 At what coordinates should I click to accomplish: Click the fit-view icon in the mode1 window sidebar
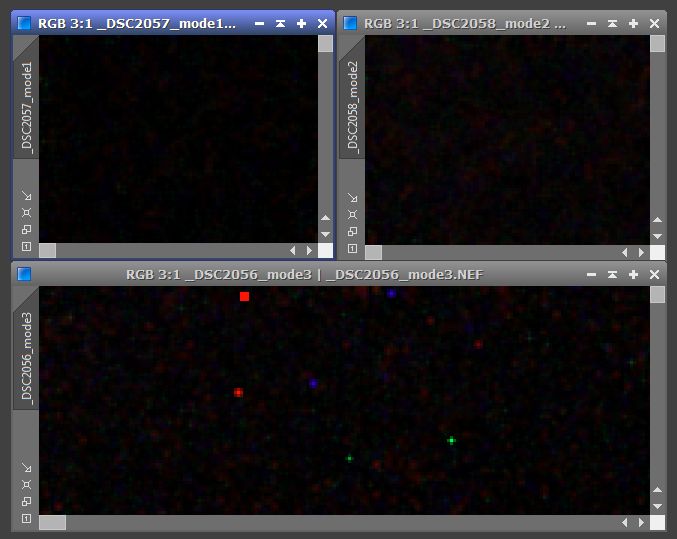point(27,213)
